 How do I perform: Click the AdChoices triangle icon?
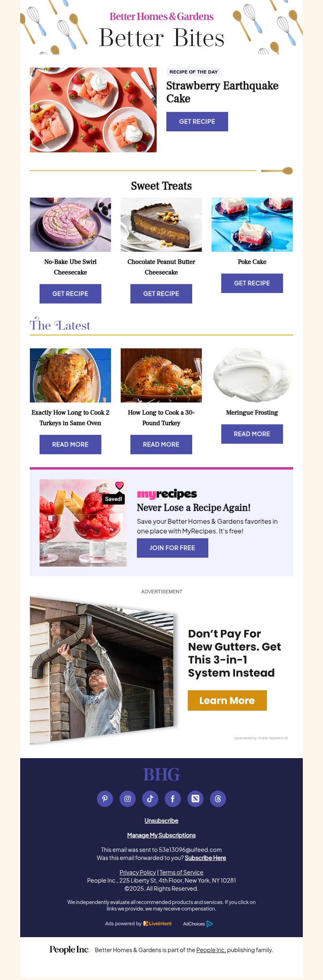point(210,924)
